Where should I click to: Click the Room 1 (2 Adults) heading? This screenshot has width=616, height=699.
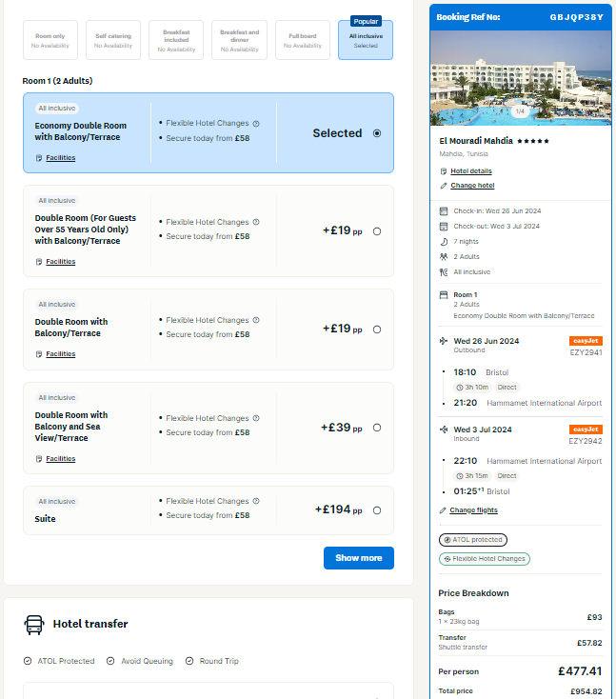[x=57, y=81]
